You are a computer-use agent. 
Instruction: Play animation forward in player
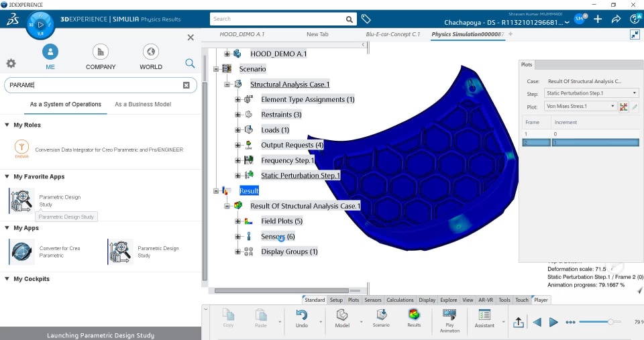point(553,323)
